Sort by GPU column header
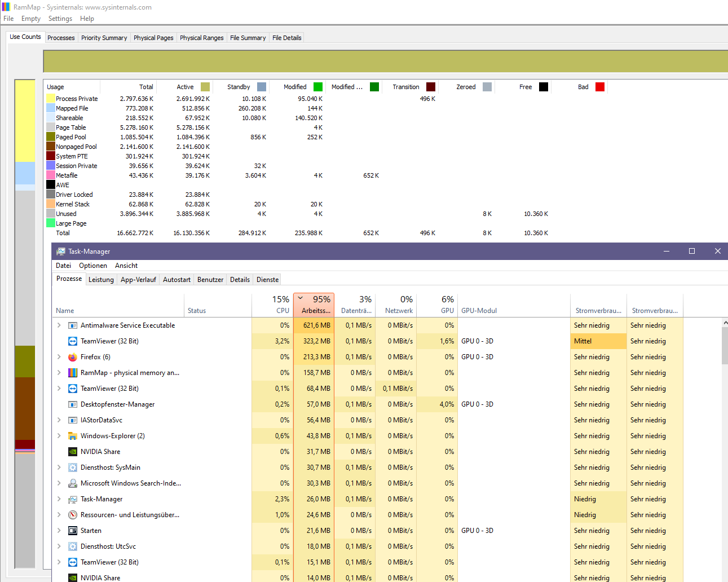728x582 pixels. tap(438, 305)
